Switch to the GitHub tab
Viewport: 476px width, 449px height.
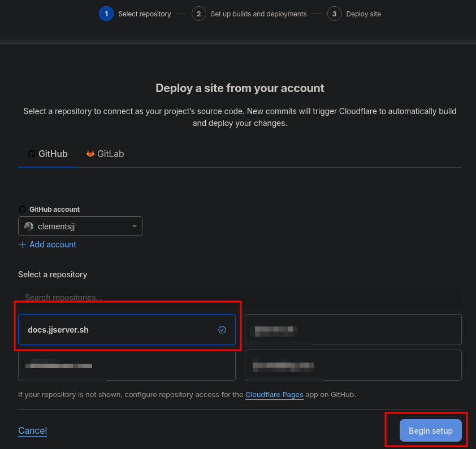[x=47, y=154]
